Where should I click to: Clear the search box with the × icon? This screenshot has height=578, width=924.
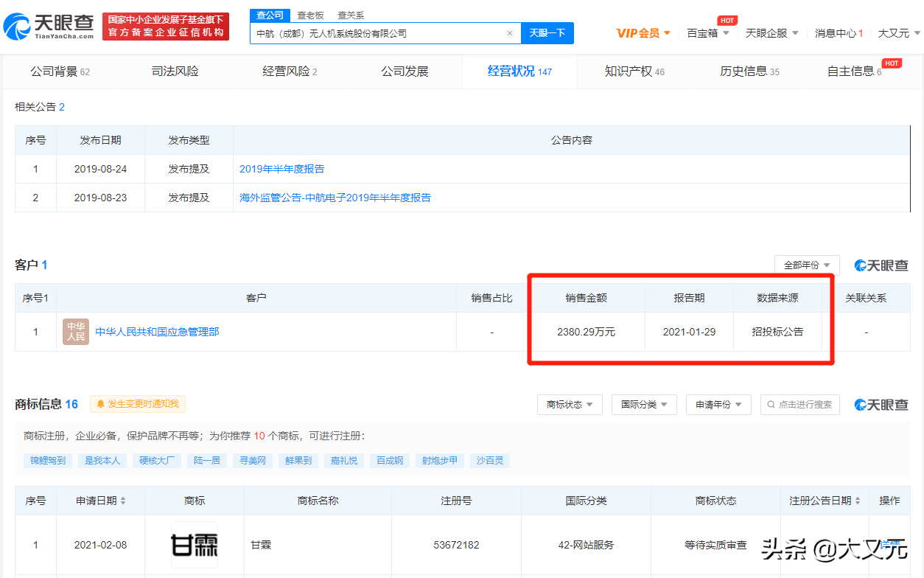509,33
